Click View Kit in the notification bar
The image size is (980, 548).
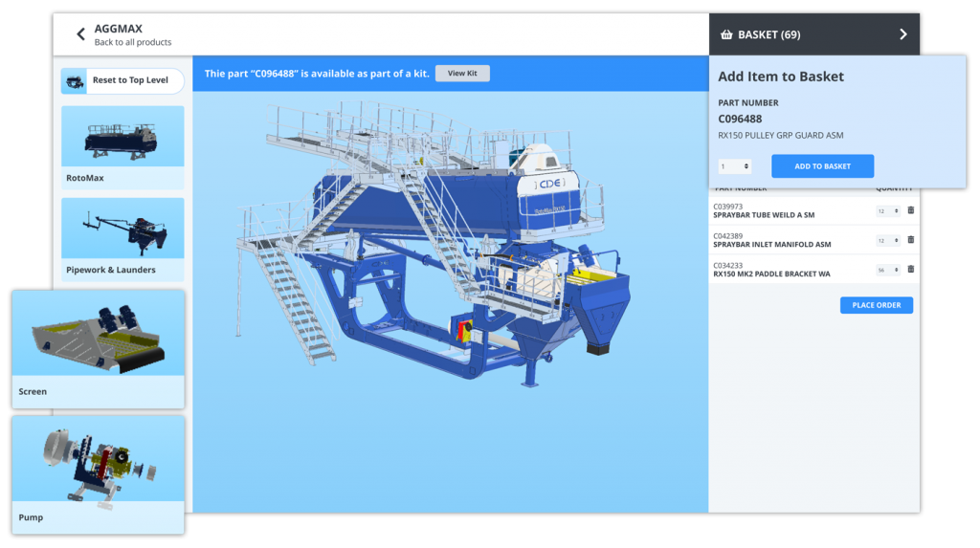[462, 74]
